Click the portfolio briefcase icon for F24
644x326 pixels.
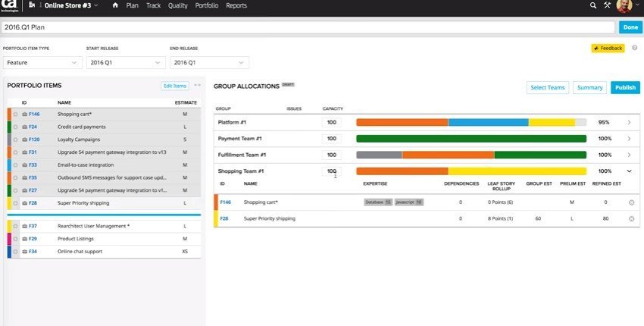click(23, 127)
